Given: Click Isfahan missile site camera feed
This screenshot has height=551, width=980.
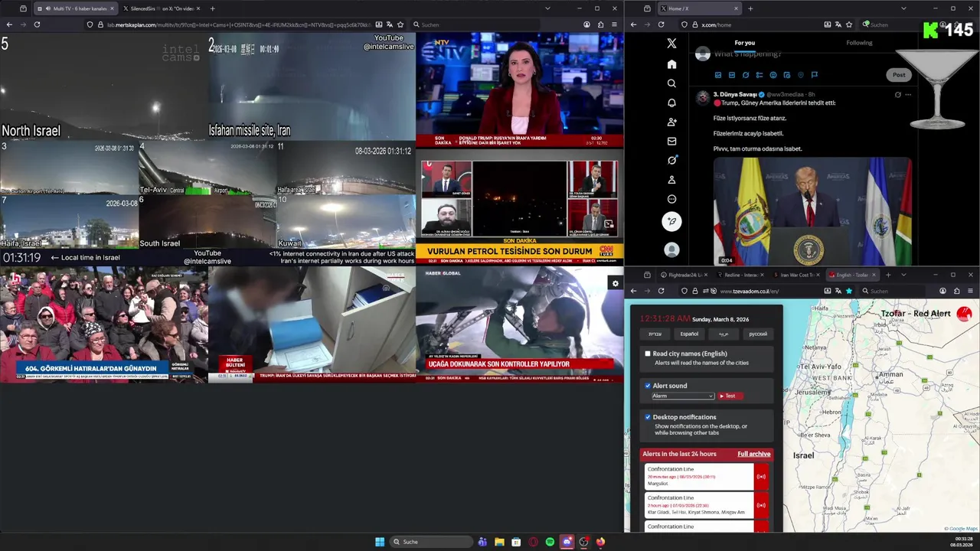Looking at the screenshot, I should [x=312, y=86].
